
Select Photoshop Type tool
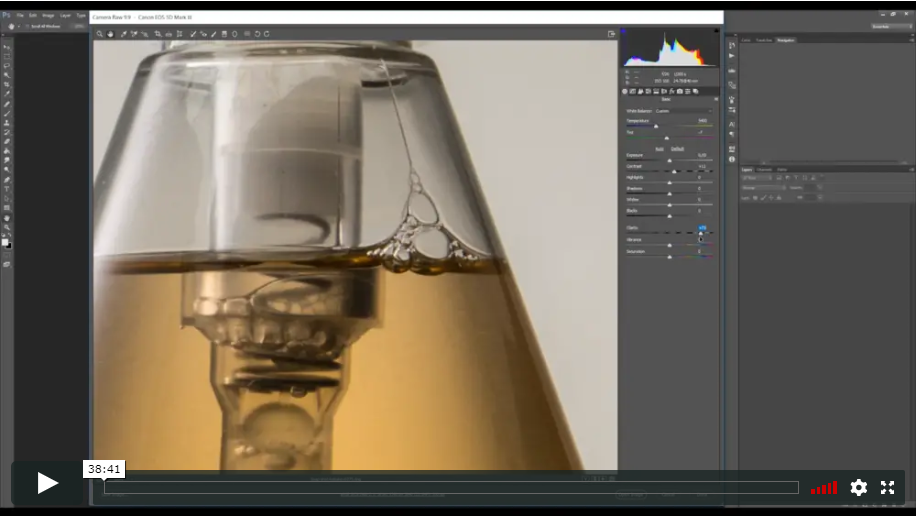pos(7,189)
